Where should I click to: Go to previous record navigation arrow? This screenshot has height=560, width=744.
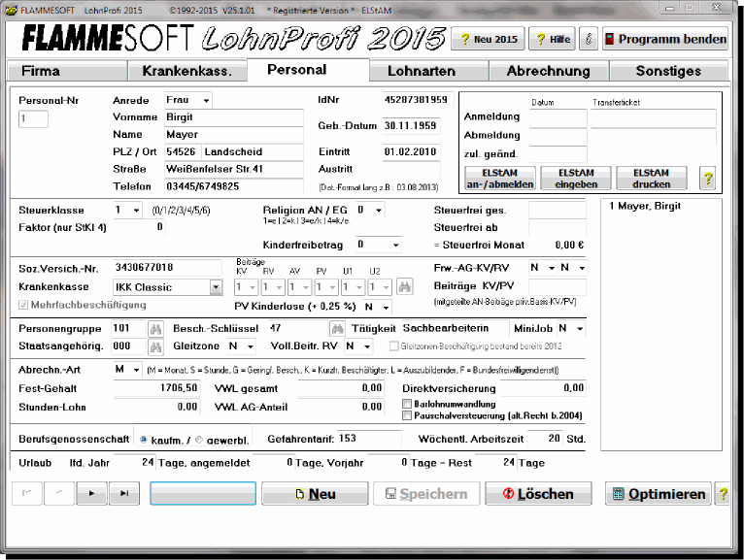coord(59,494)
